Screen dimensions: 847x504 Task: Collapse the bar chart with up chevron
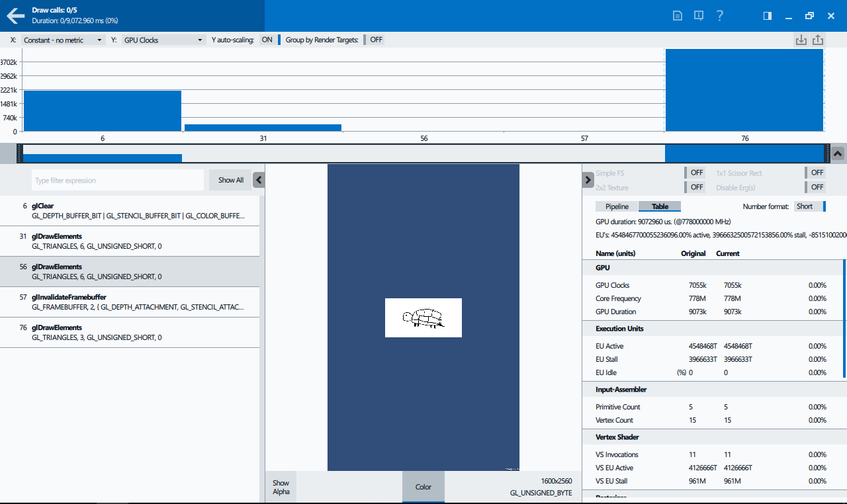[838, 153]
